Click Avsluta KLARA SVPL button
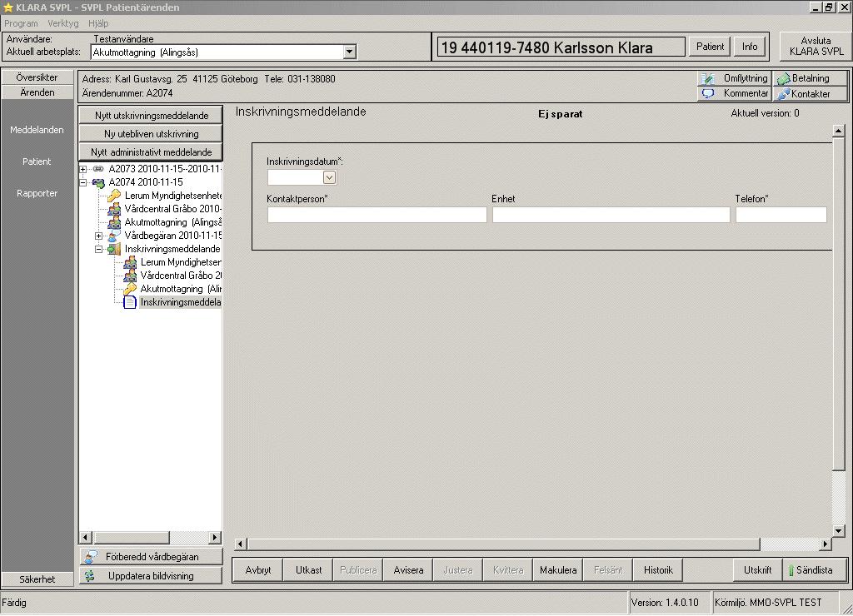 pyautogui.click(x=816, y=47)
